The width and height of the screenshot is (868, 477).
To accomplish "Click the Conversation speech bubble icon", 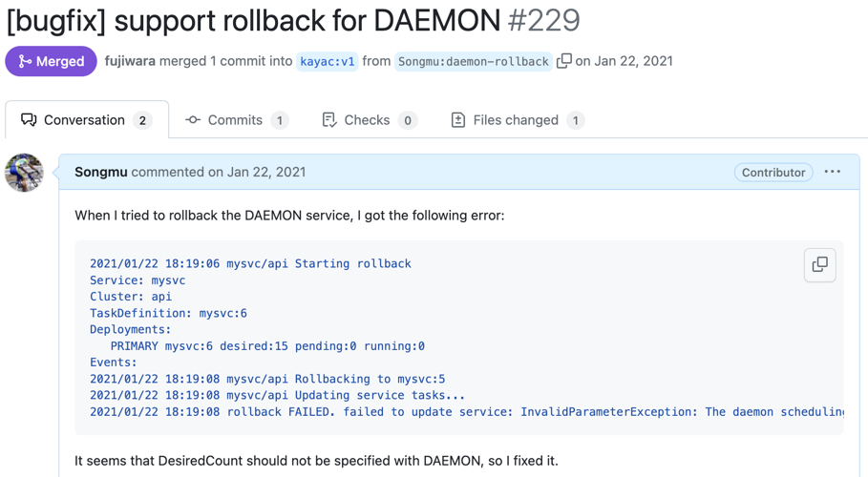I will coord(29,120).
